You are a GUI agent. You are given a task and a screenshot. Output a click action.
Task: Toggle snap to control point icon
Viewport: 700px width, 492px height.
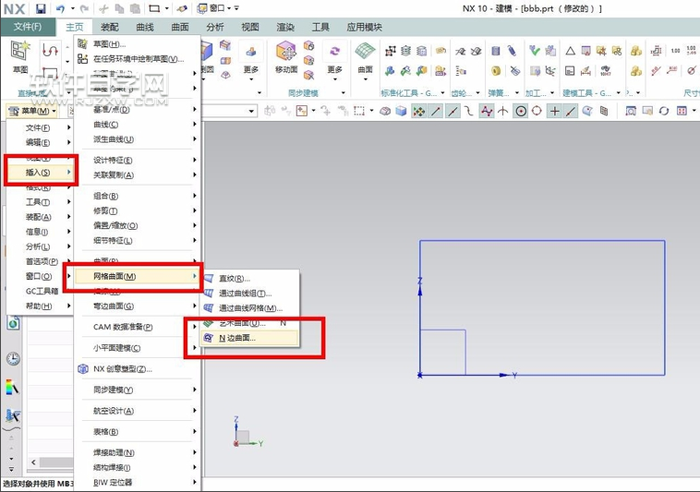468,111
